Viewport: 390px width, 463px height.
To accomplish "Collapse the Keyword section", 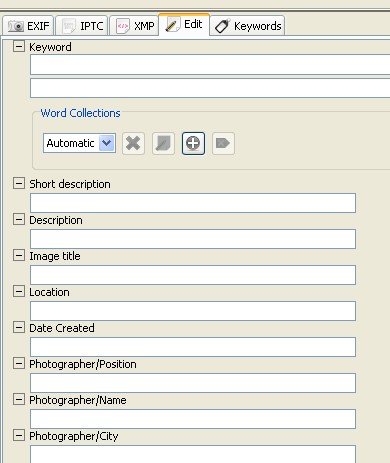I will tap(19, 46).
